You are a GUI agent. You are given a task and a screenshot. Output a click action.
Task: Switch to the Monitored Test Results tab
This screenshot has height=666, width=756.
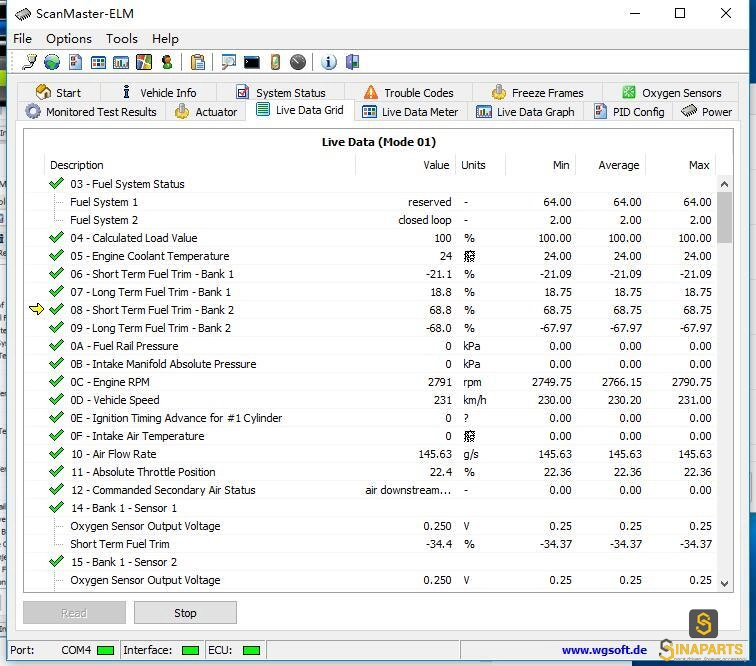point(91,112)
